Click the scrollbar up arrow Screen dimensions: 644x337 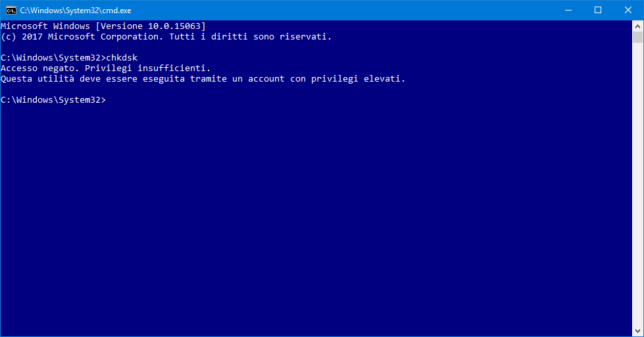(638, 25)
